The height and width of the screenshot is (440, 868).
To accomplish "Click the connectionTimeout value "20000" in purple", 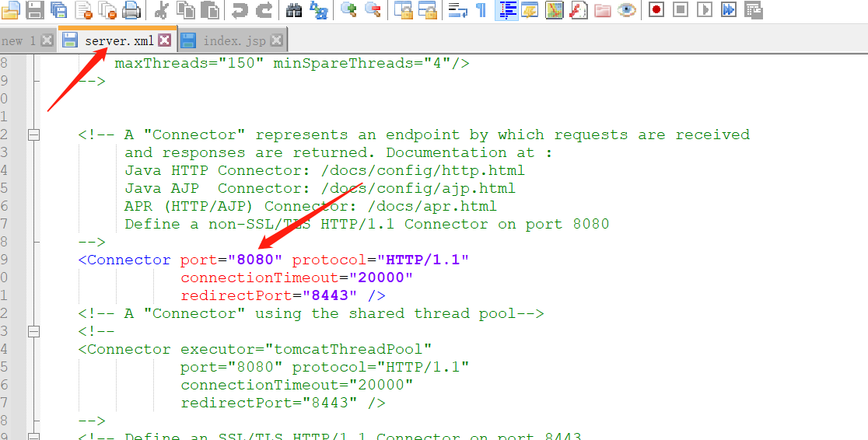I will point(380,278).
